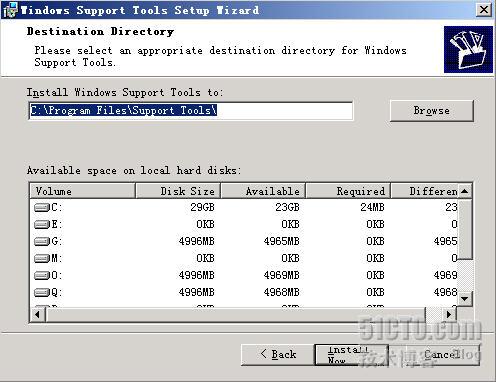Click the M: drive icon

click(42, 258)
